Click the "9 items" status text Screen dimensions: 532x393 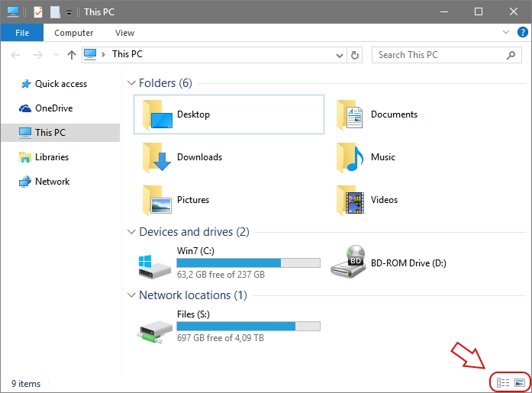pos(26,384)
